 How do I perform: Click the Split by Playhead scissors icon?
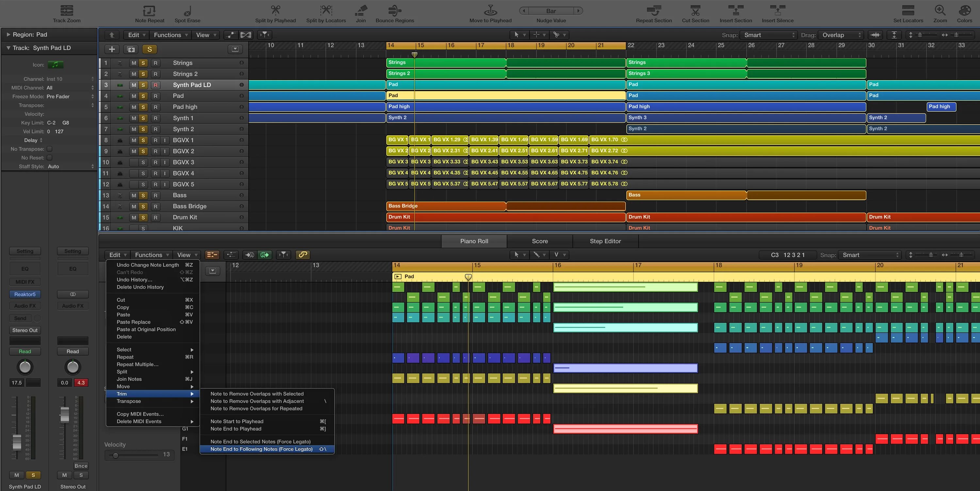click(x=275, y=10)
